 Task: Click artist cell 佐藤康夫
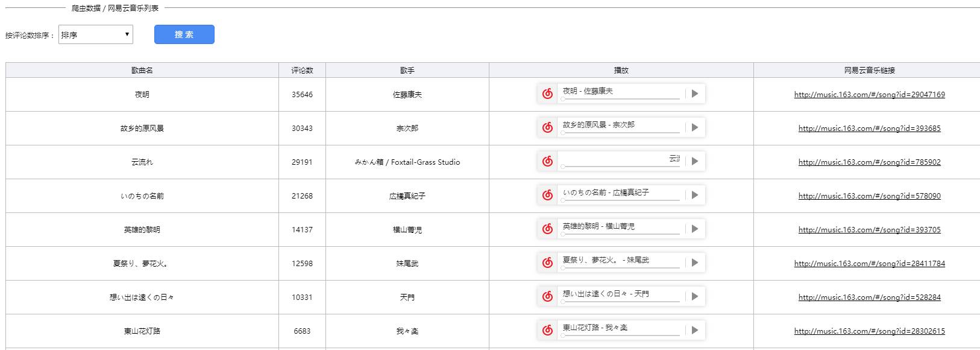coord(407,95)
